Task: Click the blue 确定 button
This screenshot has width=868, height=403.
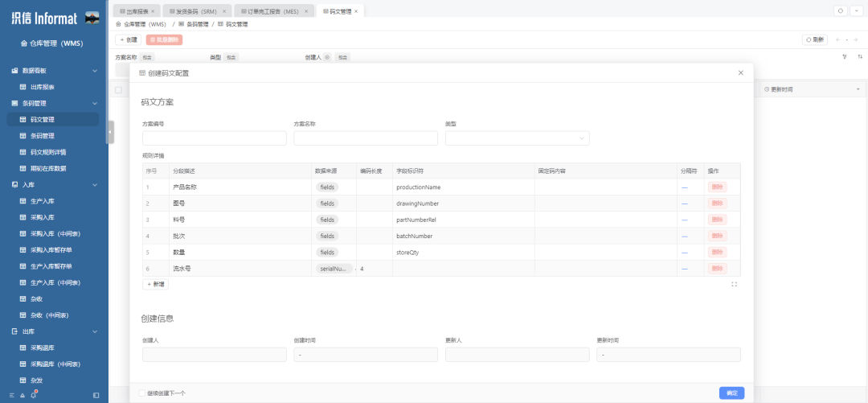Action: pos(731,393)
